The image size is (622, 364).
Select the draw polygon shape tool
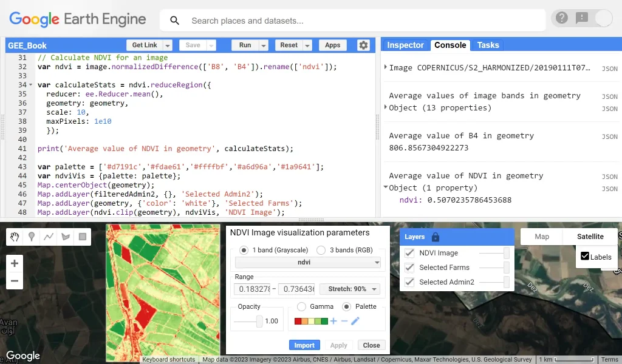click(66, 237)
